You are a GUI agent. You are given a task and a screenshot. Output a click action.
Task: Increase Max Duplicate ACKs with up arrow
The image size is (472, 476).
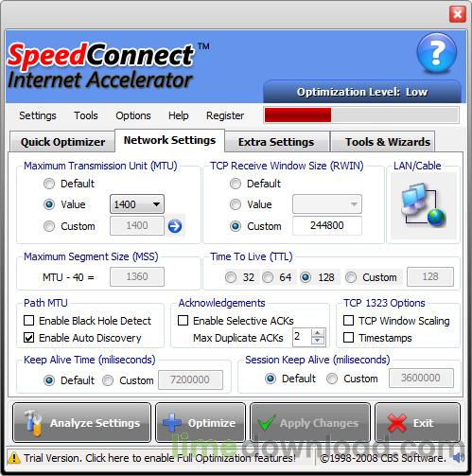coord(318,333)
